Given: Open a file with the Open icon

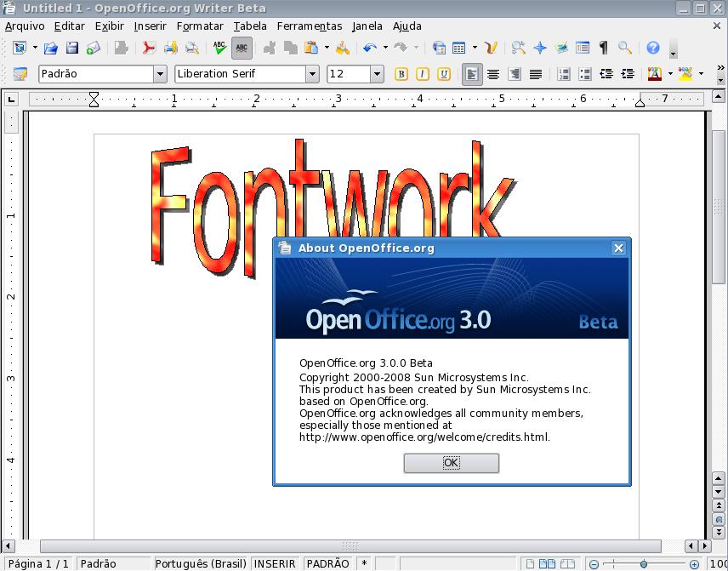Looking at the screenshot, I should [x=51, y=48].
